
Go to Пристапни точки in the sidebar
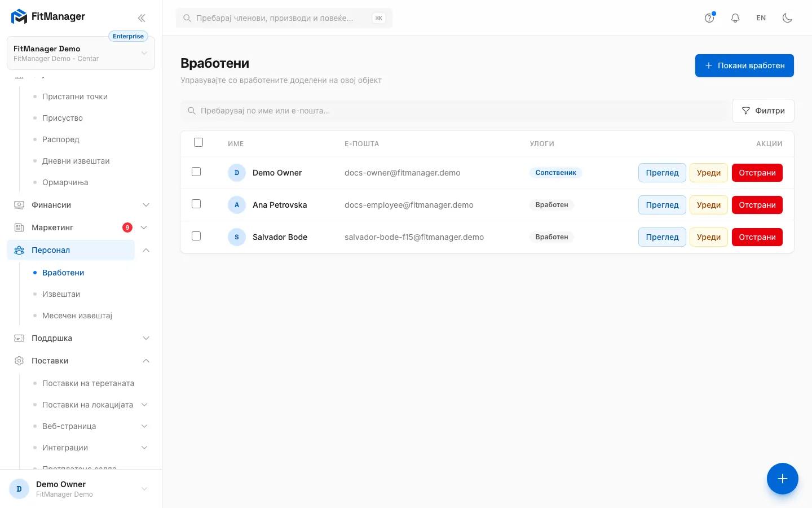coord(75,97)
